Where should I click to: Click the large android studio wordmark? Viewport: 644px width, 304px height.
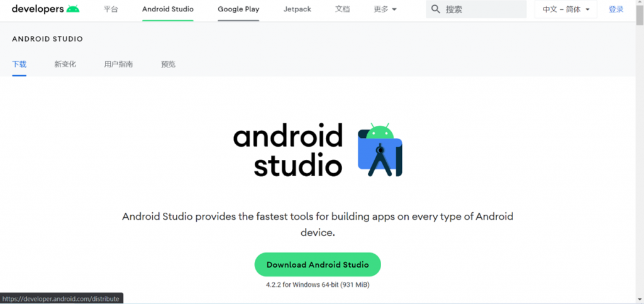coord(288,150)
